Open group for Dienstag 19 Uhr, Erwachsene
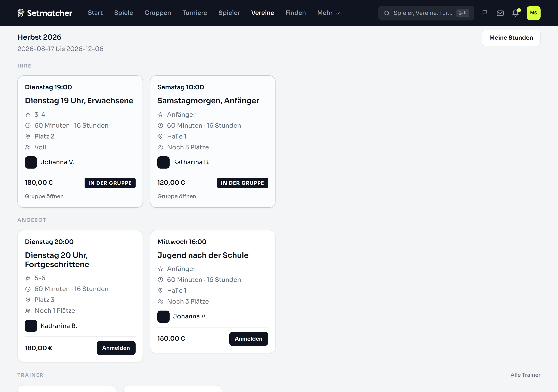The height and width of the screenshot is (392, 558). [44, 196]
